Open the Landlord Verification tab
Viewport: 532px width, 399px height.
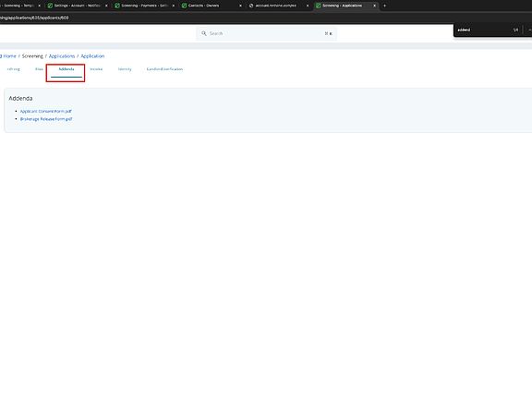(164, 69)
